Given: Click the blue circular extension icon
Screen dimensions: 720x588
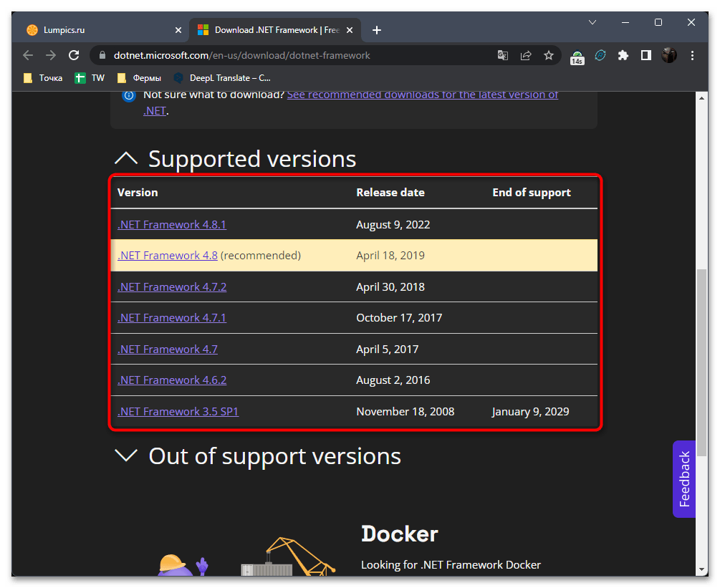Looking at the screenshot, I should [600, 56].
